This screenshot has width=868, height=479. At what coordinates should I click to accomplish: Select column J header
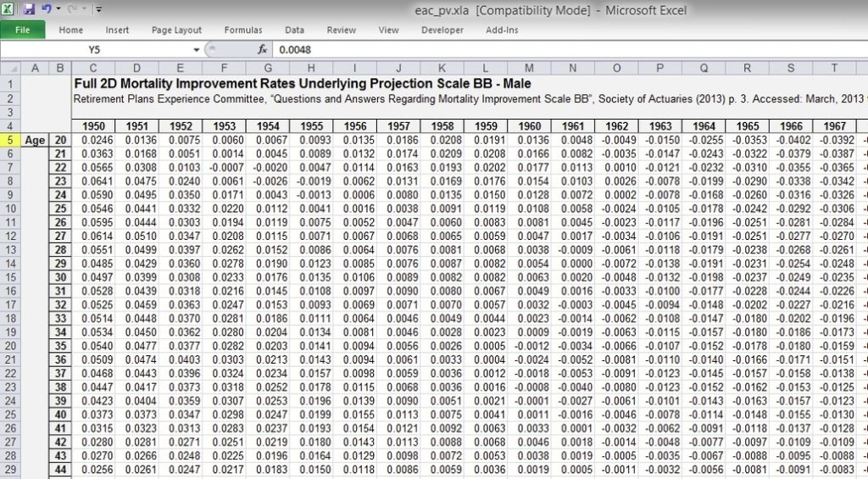point(398,68)
